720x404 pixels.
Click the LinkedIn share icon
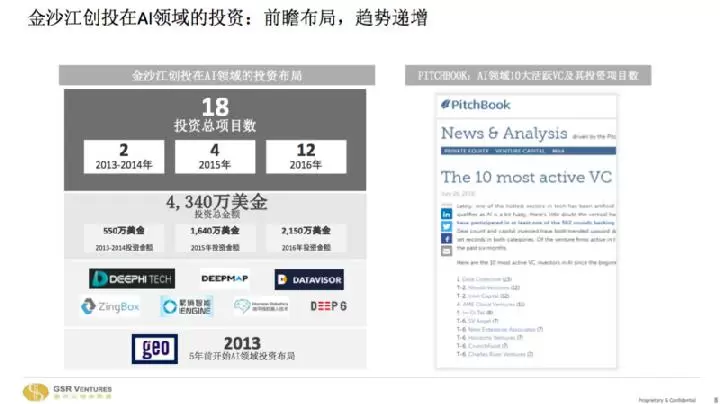click(445, 214)
